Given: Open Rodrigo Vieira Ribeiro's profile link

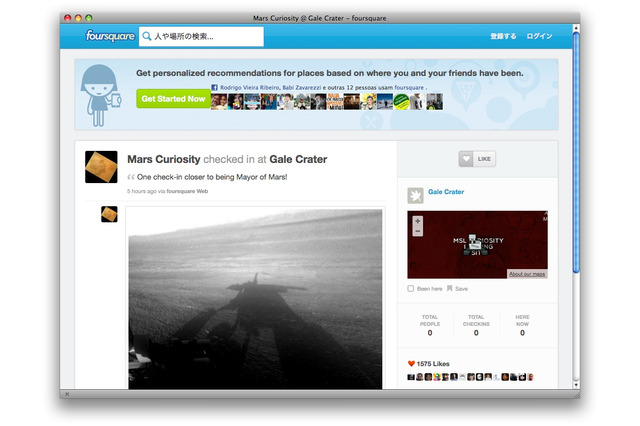Looking at the screenshot, I should coord(250,87).
